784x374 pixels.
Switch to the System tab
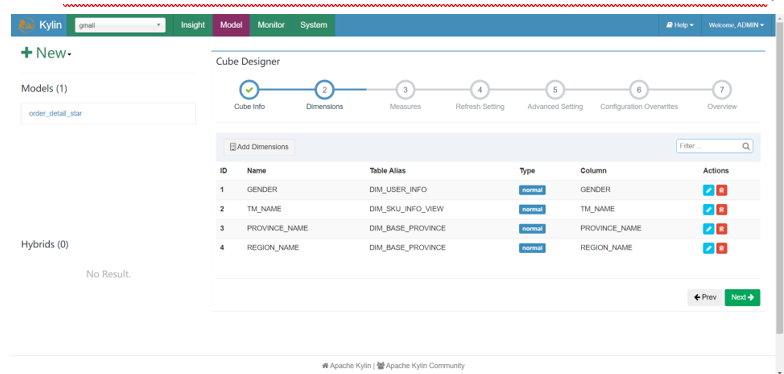pyautogui.click(x=314, y=25)
